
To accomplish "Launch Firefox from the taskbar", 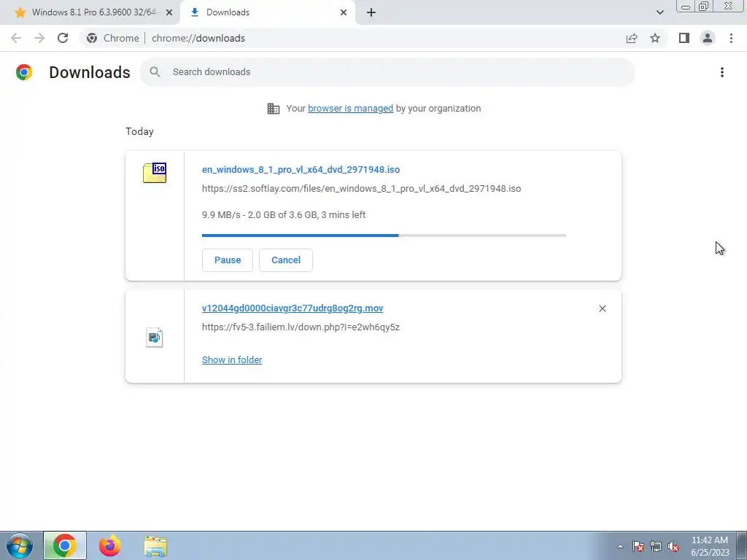I will click(109, 545).
